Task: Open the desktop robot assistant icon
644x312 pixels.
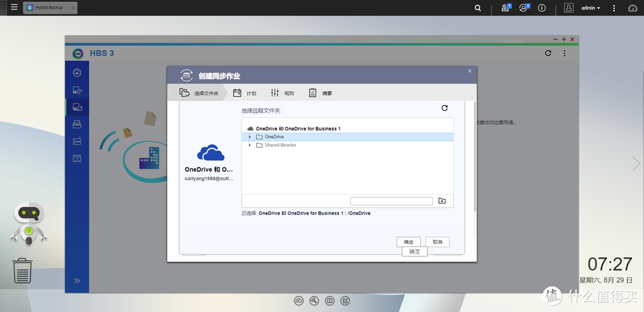Action: tap(29, 224)
